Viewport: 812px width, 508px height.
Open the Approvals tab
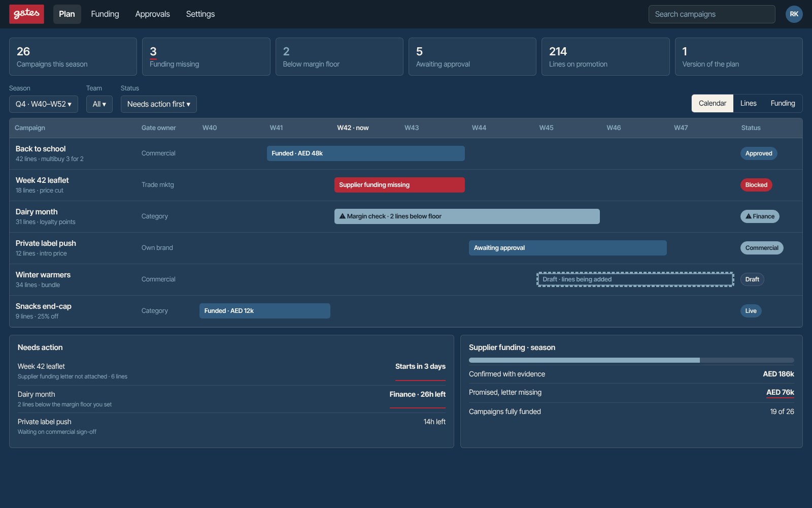[152, 14]
